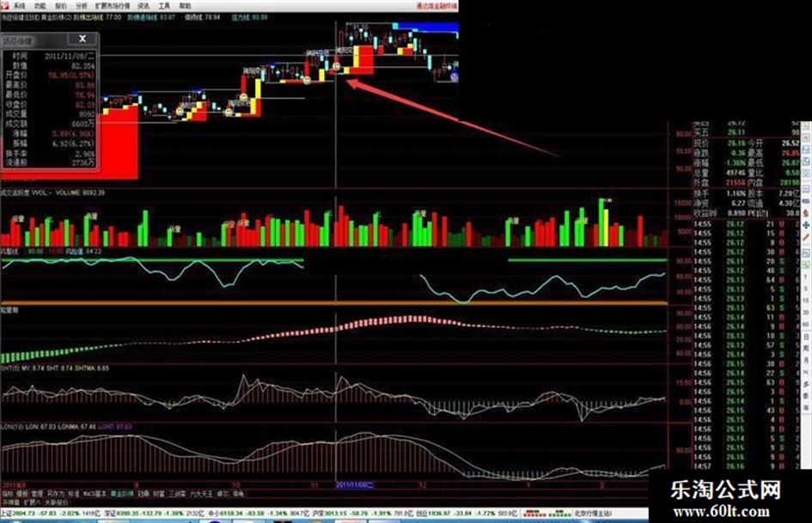Click 北京行情主站 server status

pos(593,514)
